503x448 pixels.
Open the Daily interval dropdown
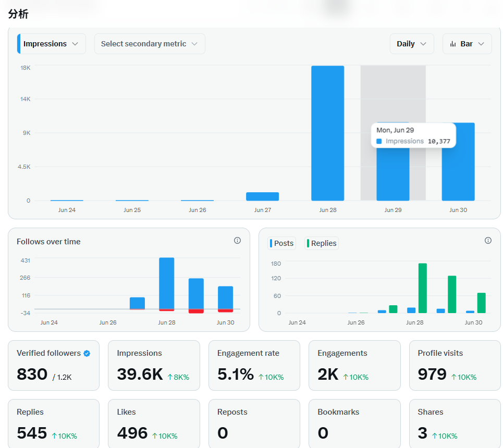pos(412,44)
